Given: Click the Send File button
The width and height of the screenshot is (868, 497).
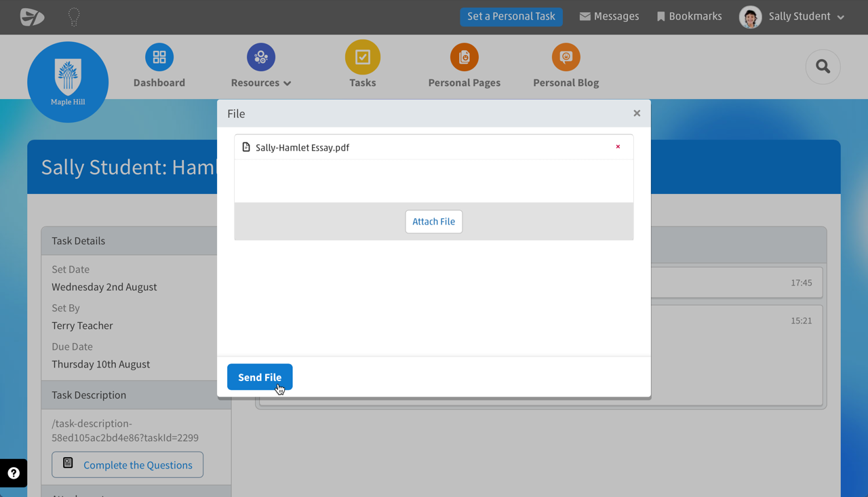Looking at the screenshot, I should pos(260,377).
